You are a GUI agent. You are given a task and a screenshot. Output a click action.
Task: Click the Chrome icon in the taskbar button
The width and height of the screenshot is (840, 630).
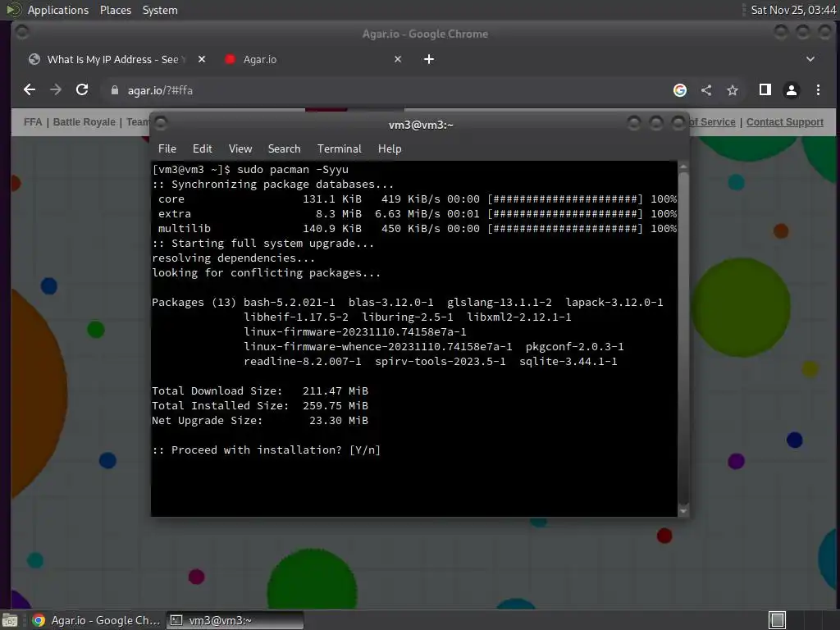pyautogui.click(x=39, y=620)
